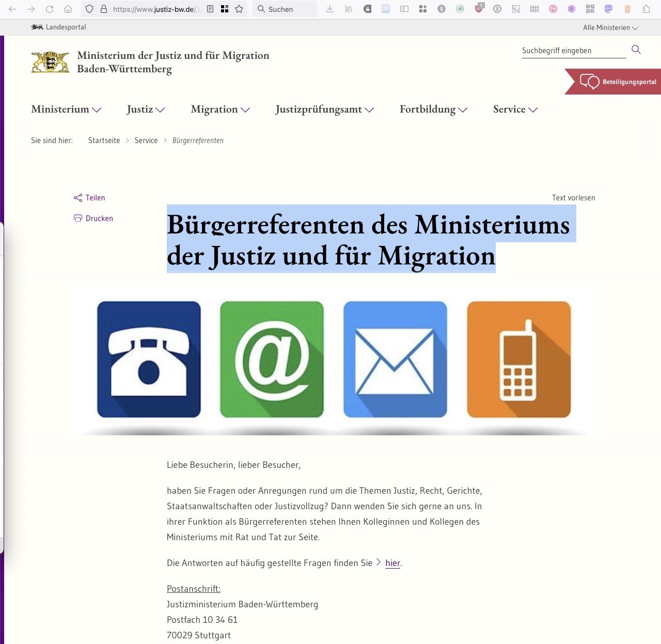Open the Fortbildung menu
Image resolution: width=661 pixels, height=644 pixels.
(433, 109)
